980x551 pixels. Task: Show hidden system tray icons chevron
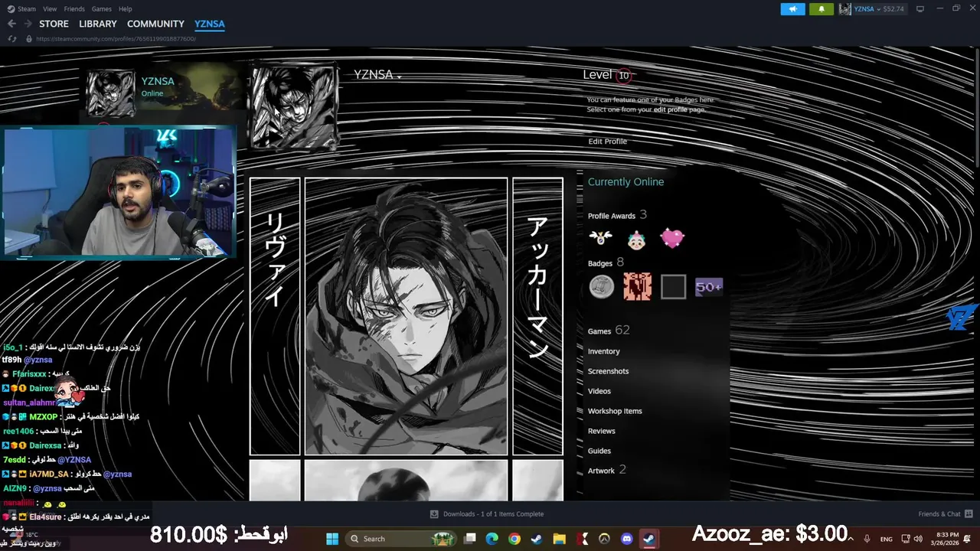point(851,539)
